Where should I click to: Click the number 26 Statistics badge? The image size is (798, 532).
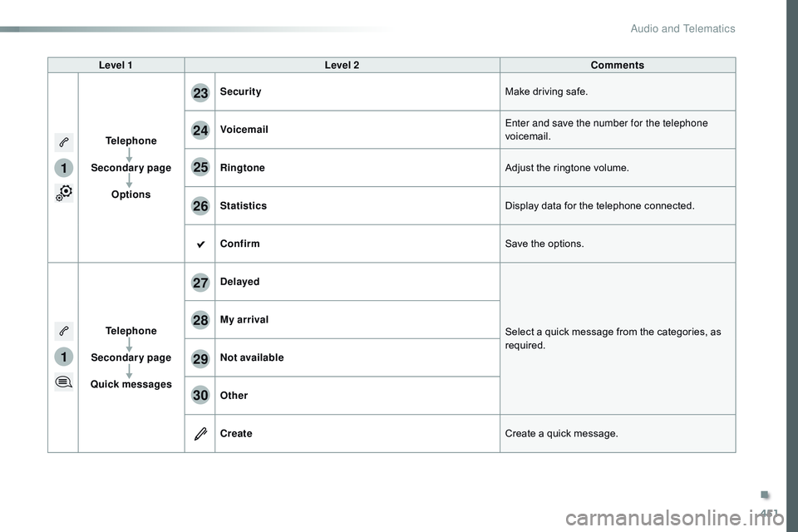point(200,205)
